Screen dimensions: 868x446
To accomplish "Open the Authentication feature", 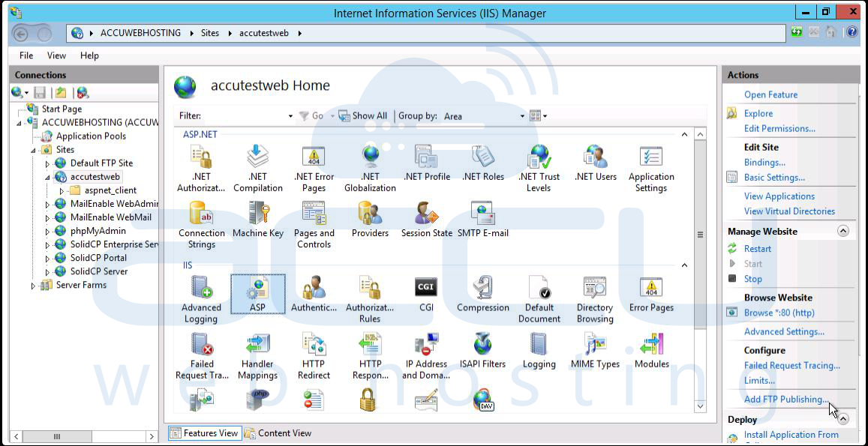I will (314, 294).
